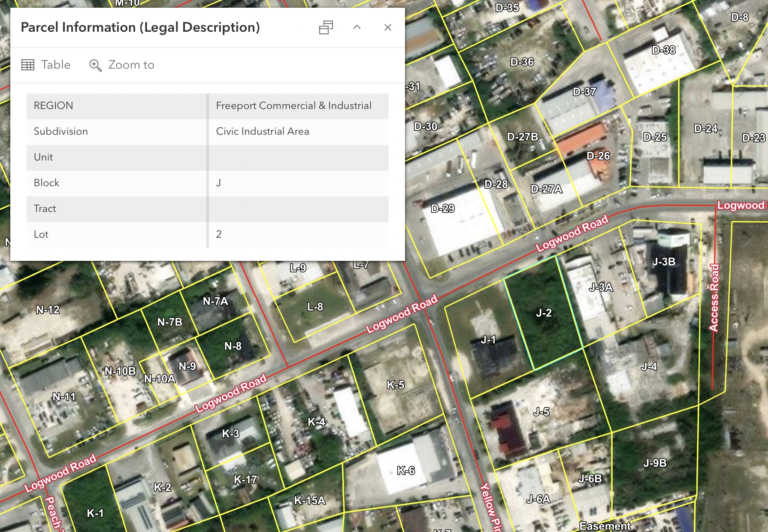Click parcel D-36 on the map
Image resolution: width=768 pixels, height=532 pixels.
(x=522, y=62)
